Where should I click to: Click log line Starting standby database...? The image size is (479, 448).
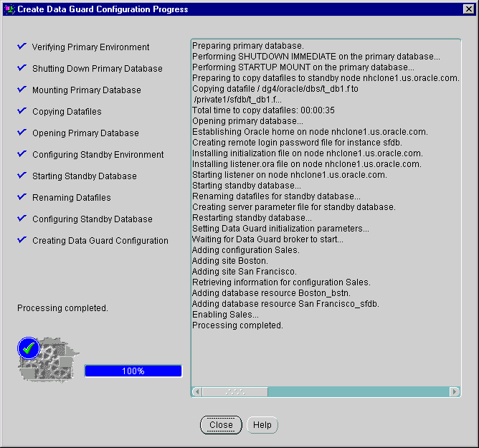tap(246, 186)
